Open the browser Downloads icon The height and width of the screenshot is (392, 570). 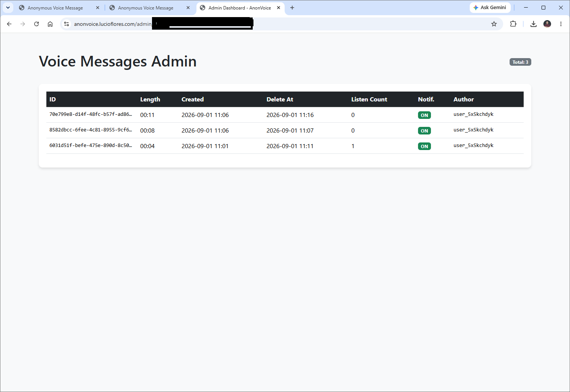[x=534, y=24]
